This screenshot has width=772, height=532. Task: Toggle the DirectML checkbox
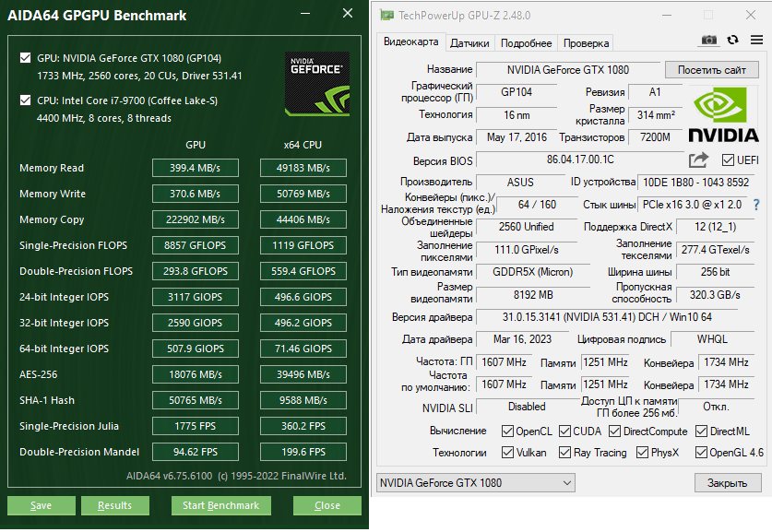click(701, 432)
